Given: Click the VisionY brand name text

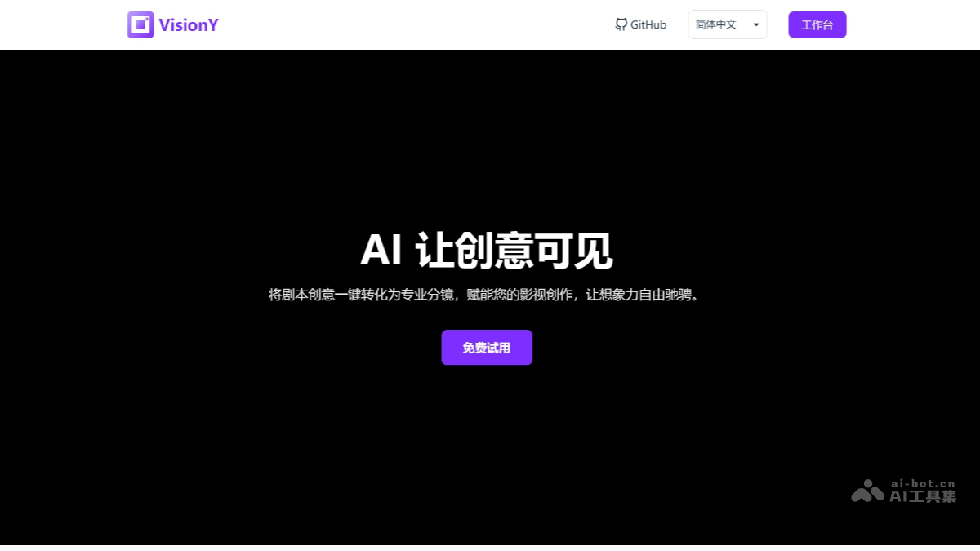Looking at the screenshot, I should point(189,24).
